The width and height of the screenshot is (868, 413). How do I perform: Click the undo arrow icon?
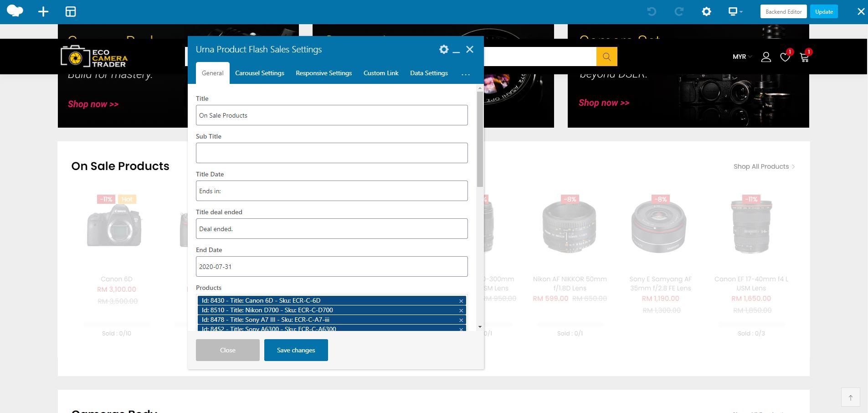(x=652, y=12)
